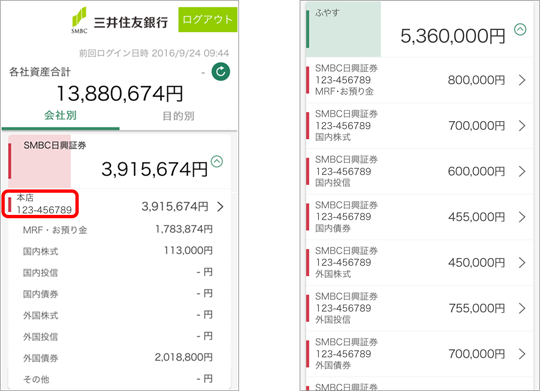Open the 国内債券 455,000円 row arrow
The height and width of the screenshot is (391, 540).
click(x=522, y=217)
